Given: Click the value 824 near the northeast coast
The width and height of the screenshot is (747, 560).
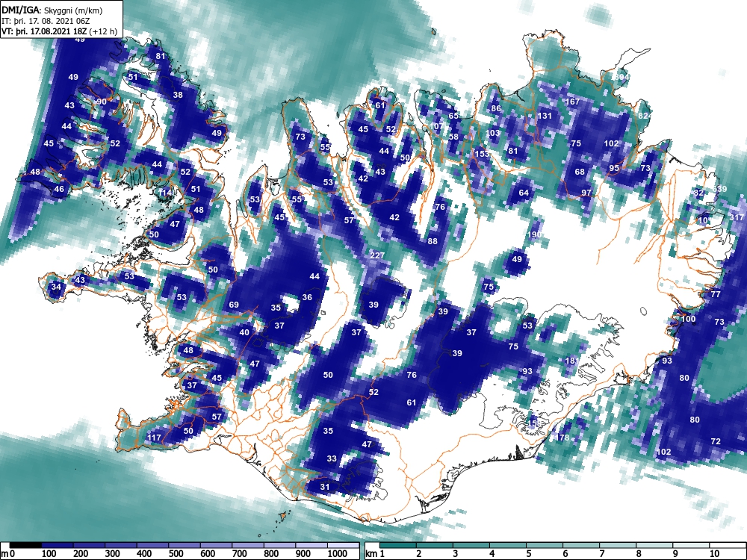Looking at the screenshot, I should pyautogui.click(x=645, y=116).
